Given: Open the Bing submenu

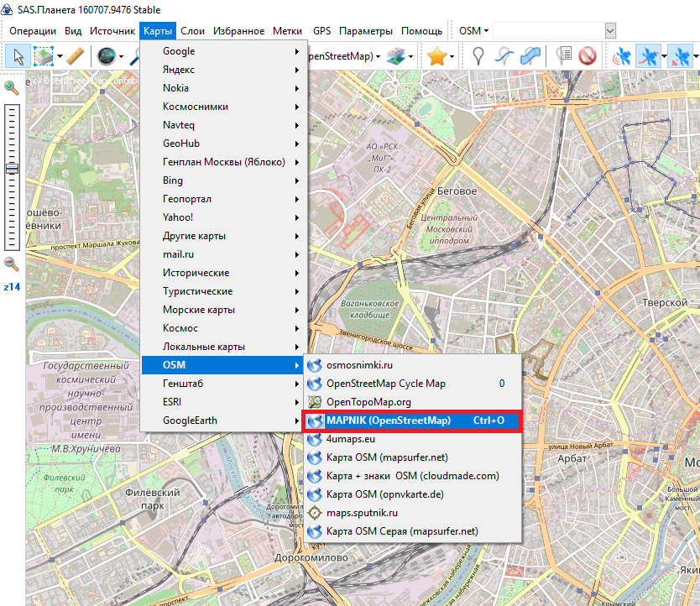Looking at the screenshot, I should pos(224,180).
